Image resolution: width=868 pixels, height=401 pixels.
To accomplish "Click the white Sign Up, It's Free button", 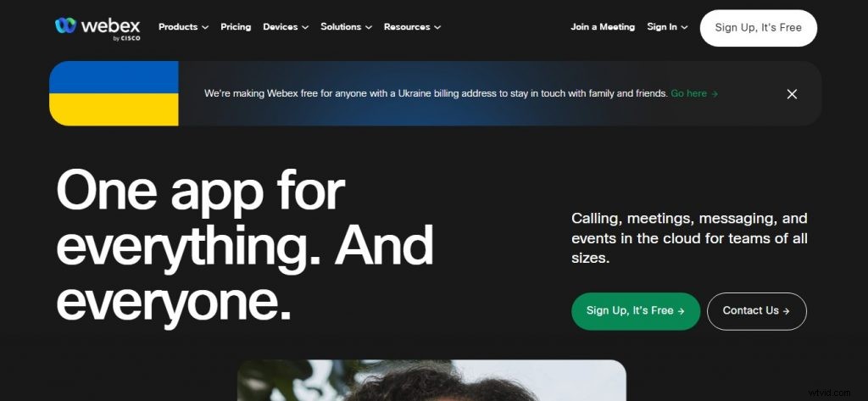I will (759, 28).
